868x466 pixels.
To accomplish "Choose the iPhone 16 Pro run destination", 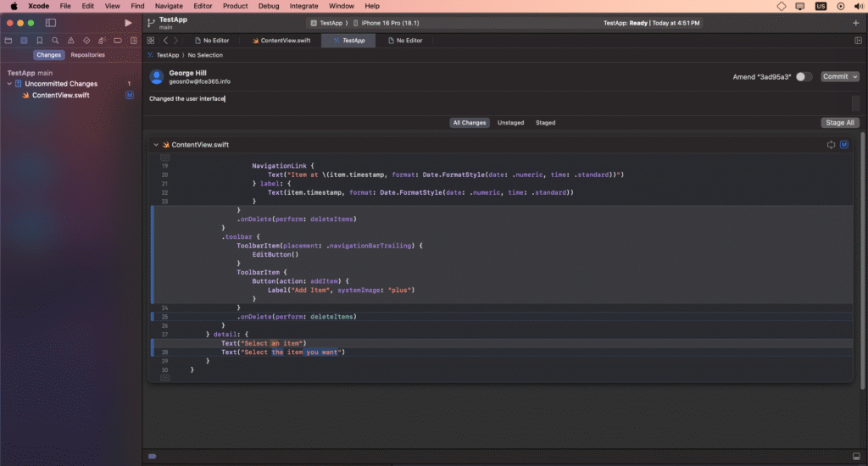I will point(386,23).
